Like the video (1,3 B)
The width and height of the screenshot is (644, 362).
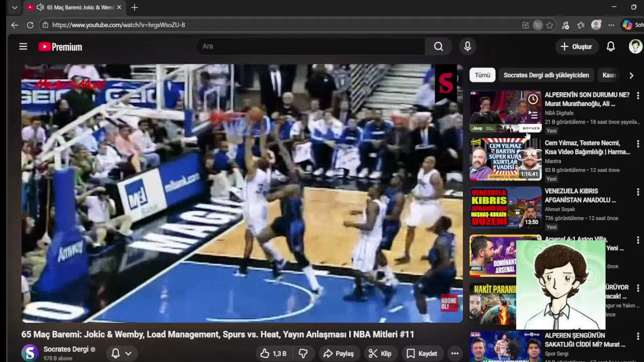[273, 353]
